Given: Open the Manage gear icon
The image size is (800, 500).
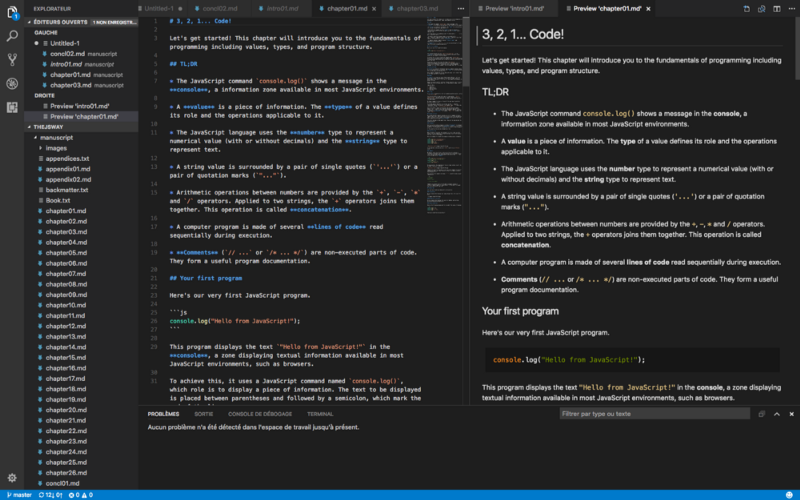Looking at the screenshot, I should 12,478.
